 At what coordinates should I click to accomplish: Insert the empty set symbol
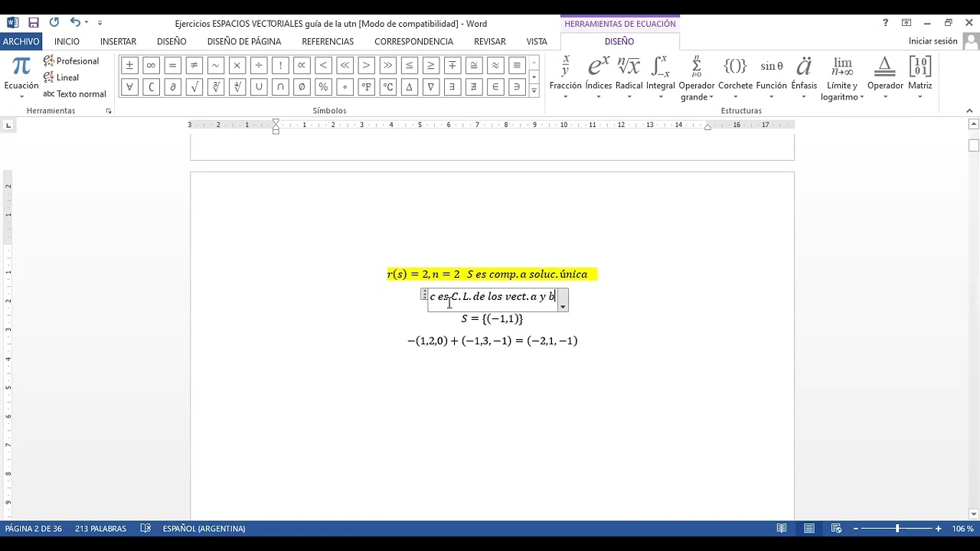click(x=302, y=87)
